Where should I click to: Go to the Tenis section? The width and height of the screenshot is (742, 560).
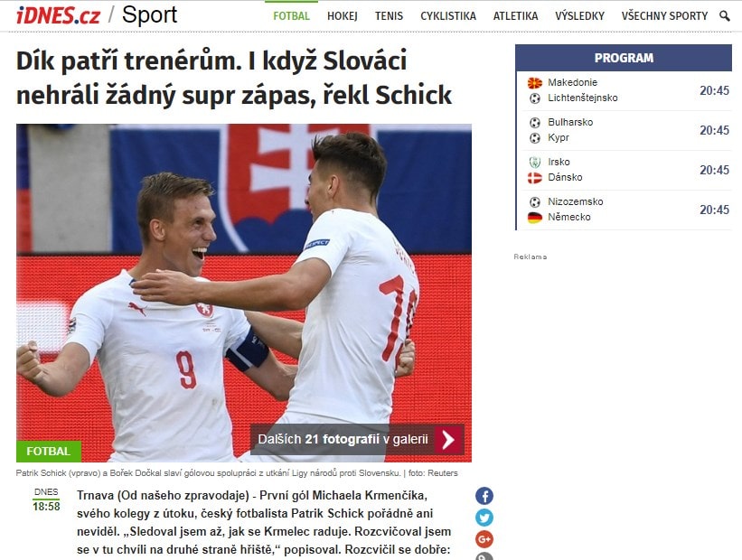pos(389,16)
